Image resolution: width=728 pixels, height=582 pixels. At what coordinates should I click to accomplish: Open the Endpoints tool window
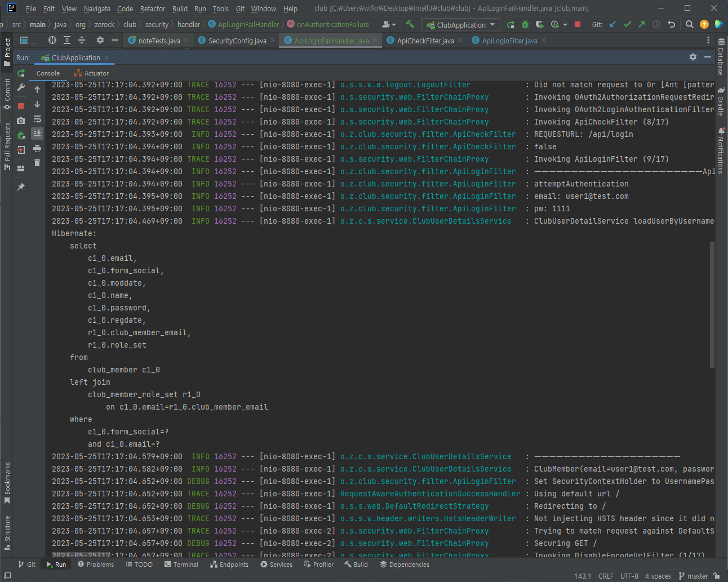[x=229, y=564]
